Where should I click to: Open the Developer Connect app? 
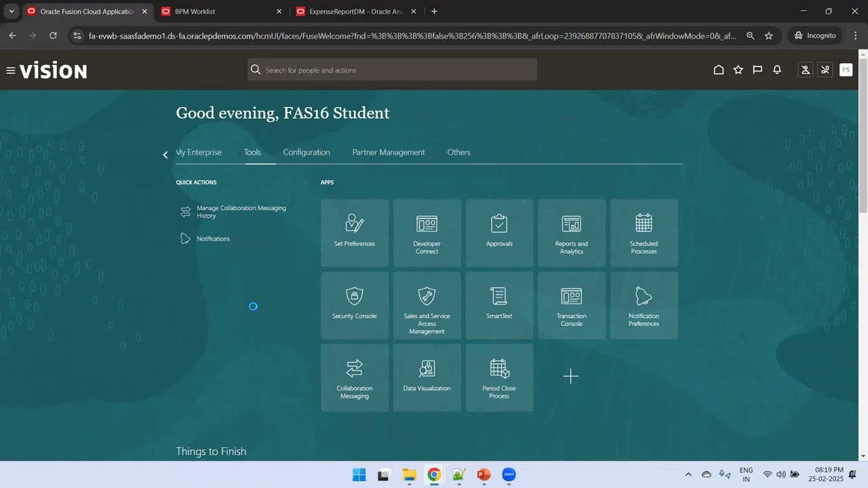point(427,232)
